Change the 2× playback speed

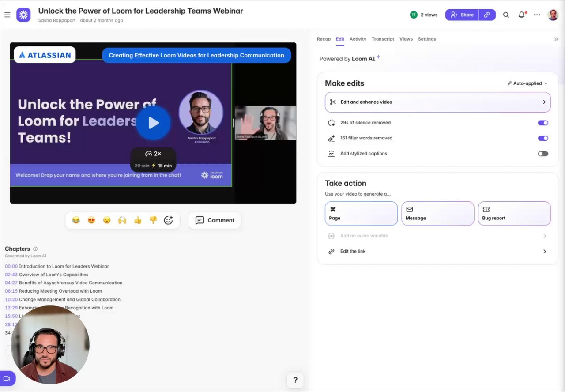(153, 154)
